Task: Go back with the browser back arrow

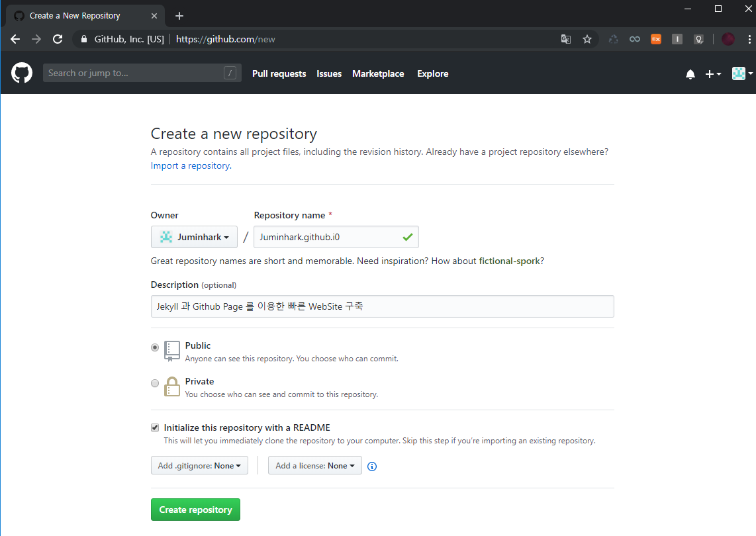Action: (x=15, y=39)
